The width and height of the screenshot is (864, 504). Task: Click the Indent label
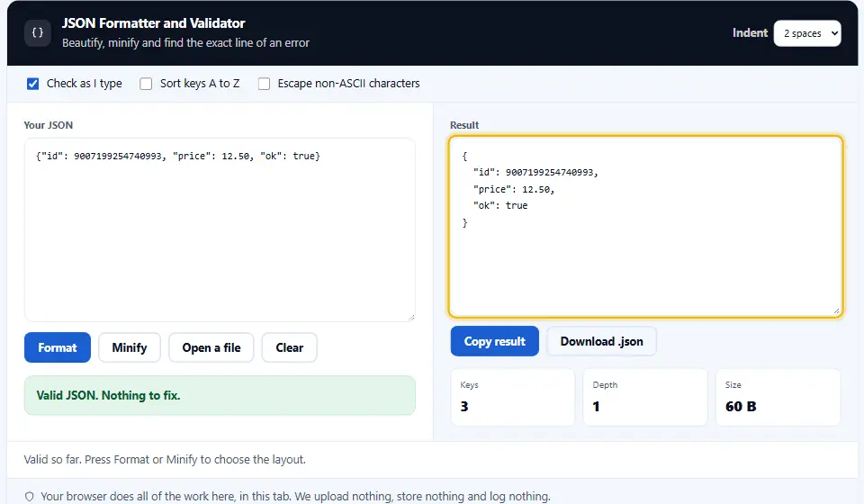pos(750,33)
